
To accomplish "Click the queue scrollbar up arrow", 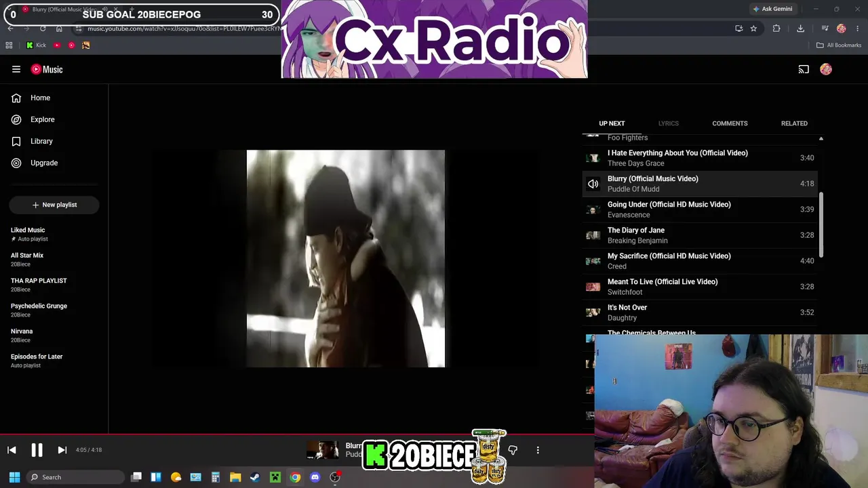I will (821, 138).
